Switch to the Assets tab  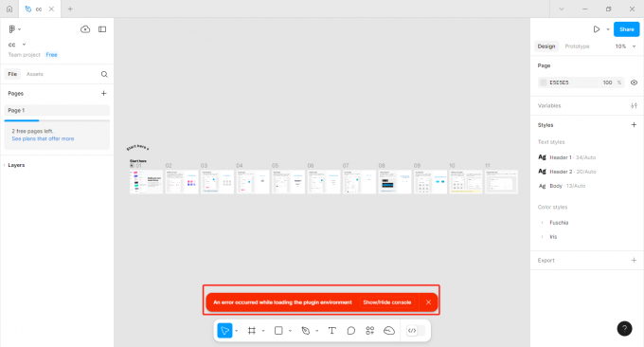tap(35, 74)
